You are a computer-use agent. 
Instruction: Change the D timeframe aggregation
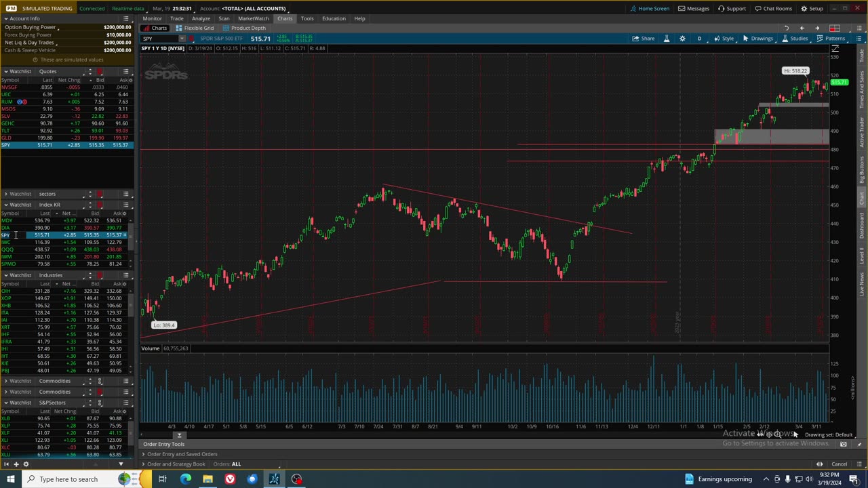coord(699,39)
